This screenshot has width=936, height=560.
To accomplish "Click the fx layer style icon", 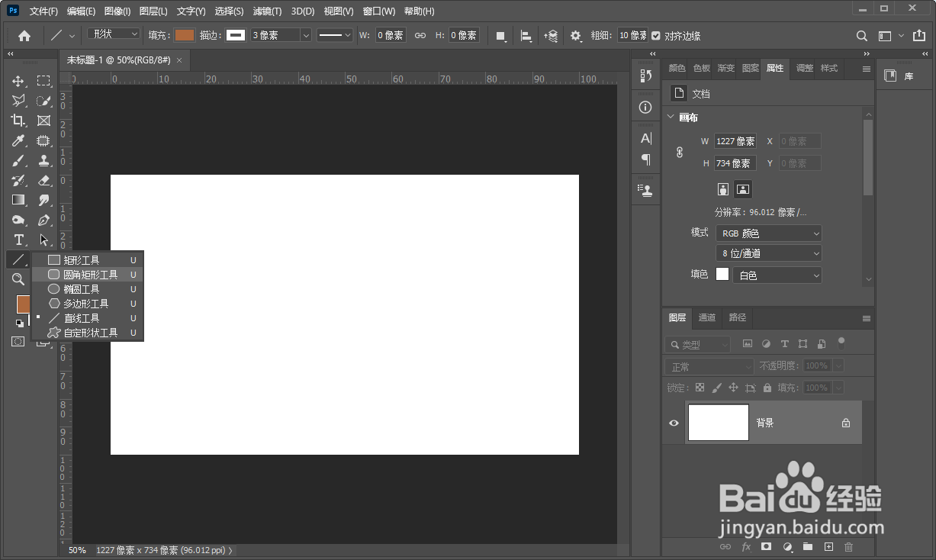I will click(746, 547).
